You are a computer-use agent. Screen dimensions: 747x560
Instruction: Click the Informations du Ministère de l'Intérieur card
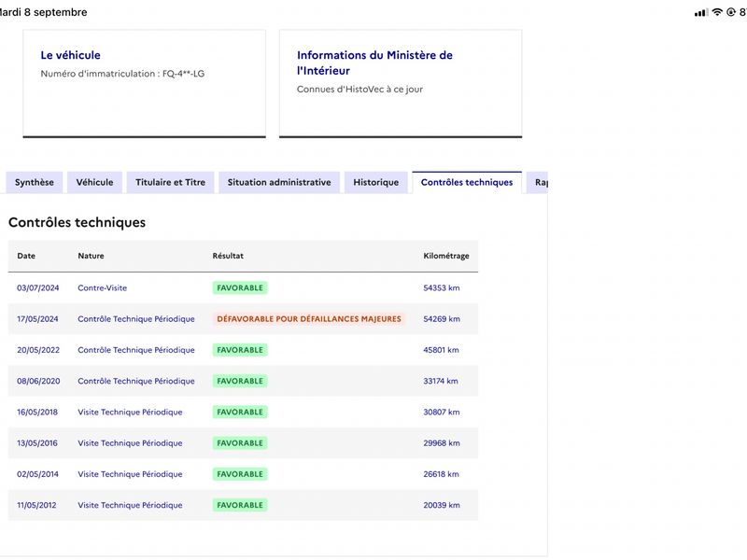coord(401,84)
